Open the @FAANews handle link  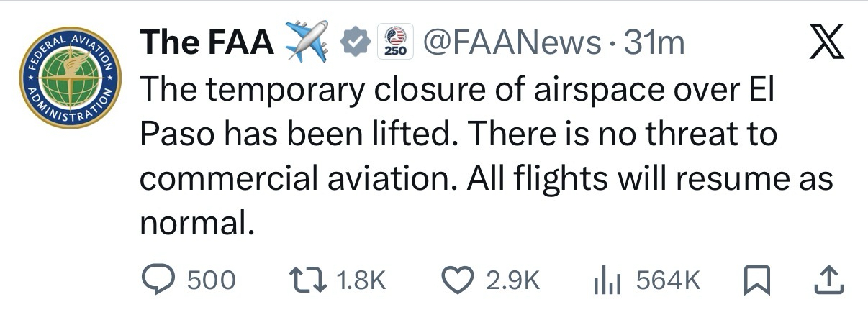pos(512,44)
